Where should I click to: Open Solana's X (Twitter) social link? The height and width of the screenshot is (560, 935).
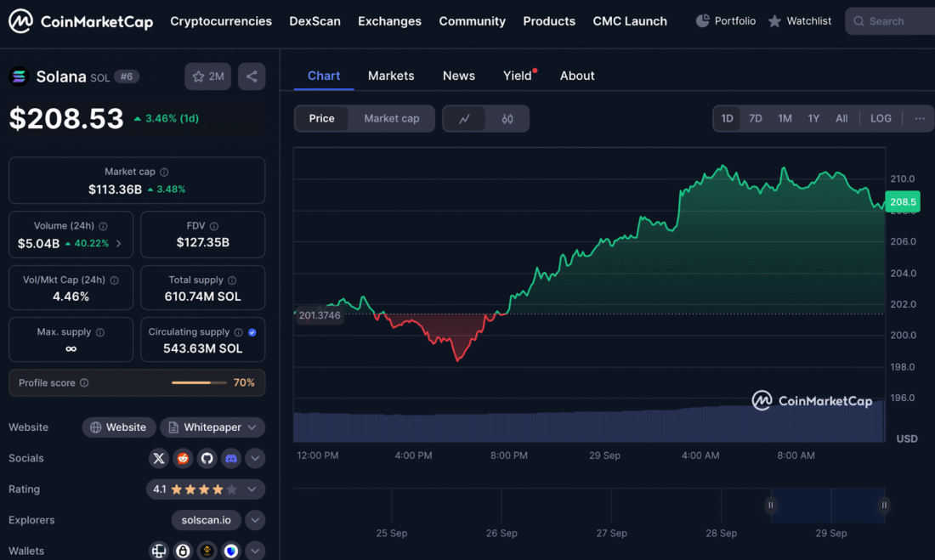[159, 459]
